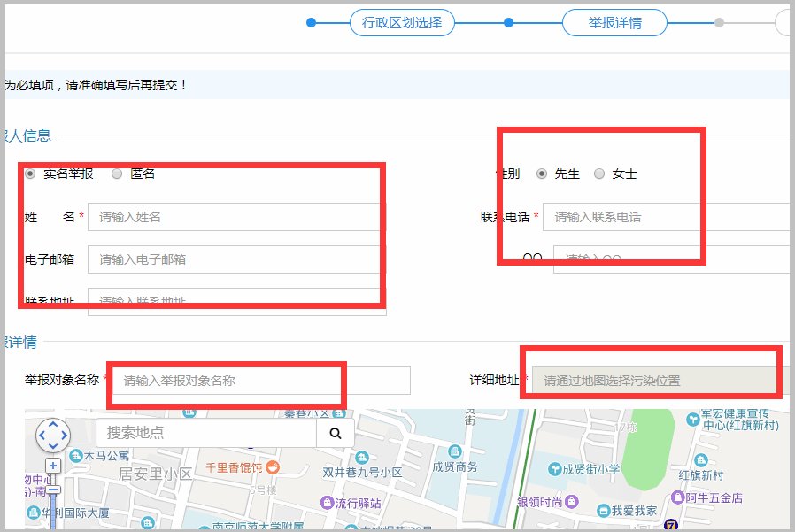This screenshot has height=532, width=795.
Task: Click the 千里香馄饨 restaurant icon on the map
Action: (x=272, y=468)
